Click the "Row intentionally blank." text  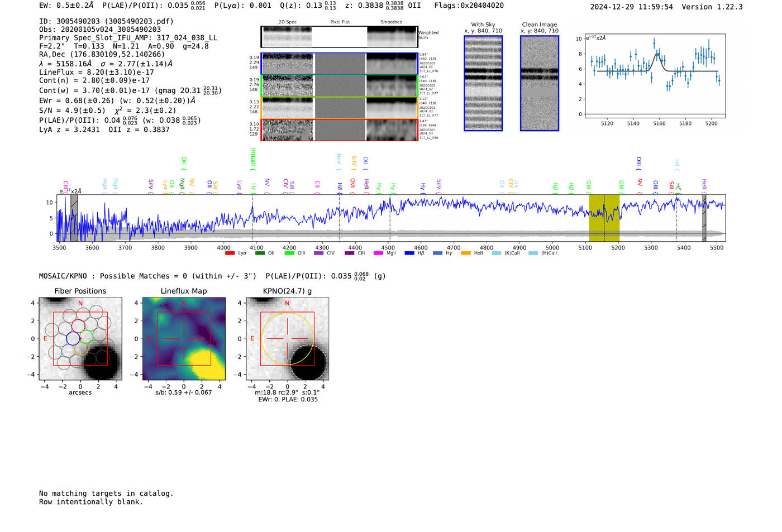[91, 502]
